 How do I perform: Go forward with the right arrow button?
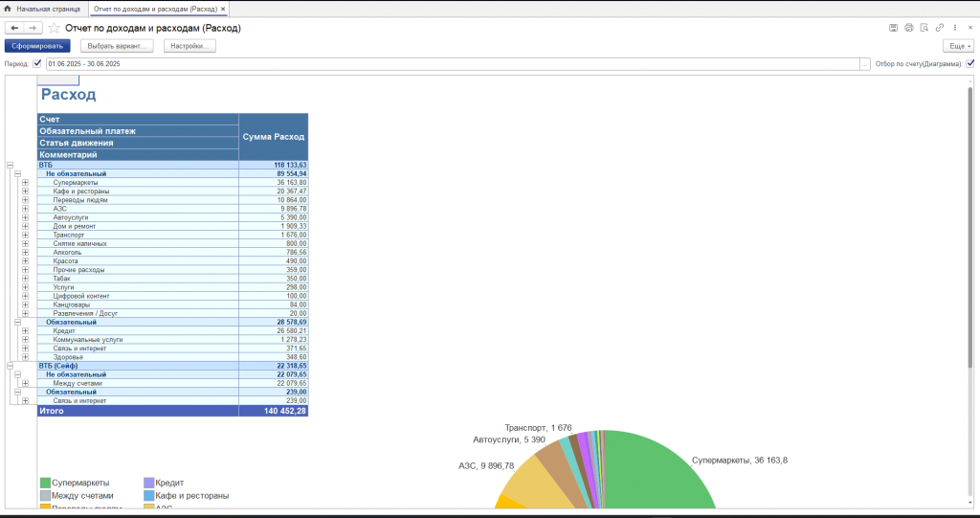[x=33, y=28]
